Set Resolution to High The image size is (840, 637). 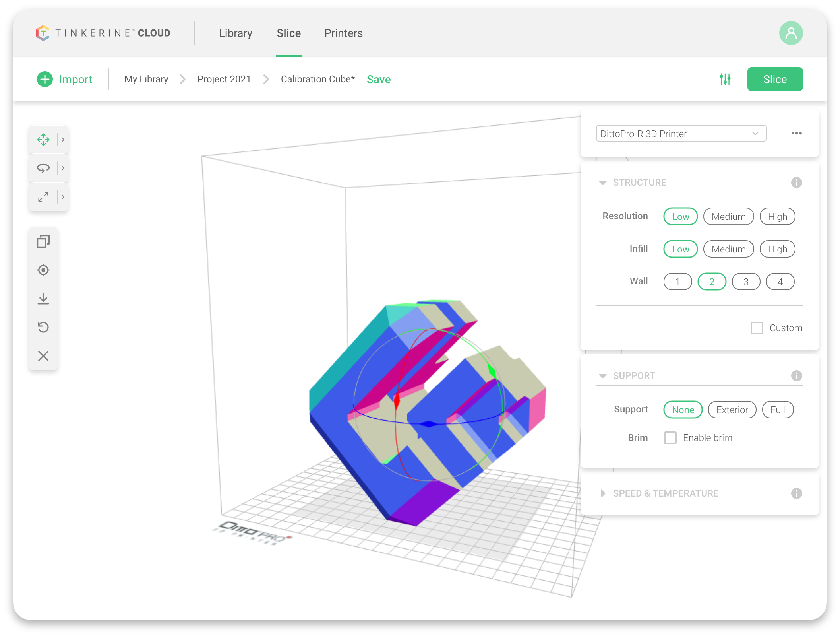point(777,217)
